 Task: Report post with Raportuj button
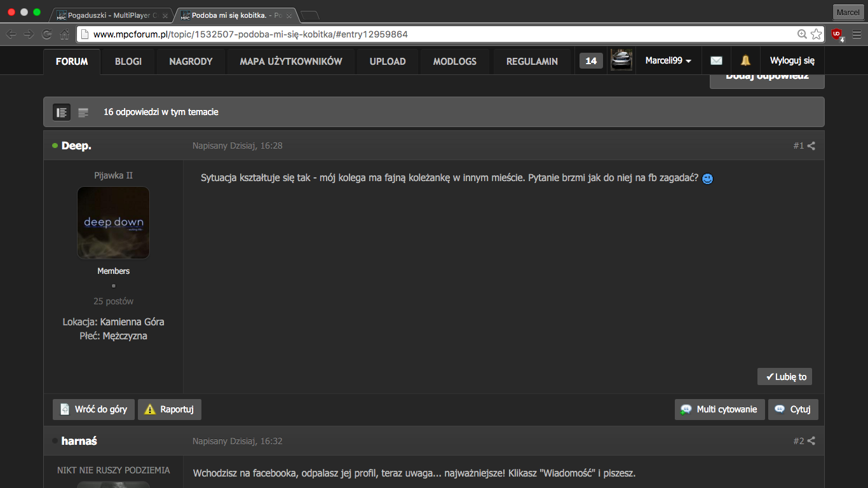pyautogui.click(x=170, y=409)
